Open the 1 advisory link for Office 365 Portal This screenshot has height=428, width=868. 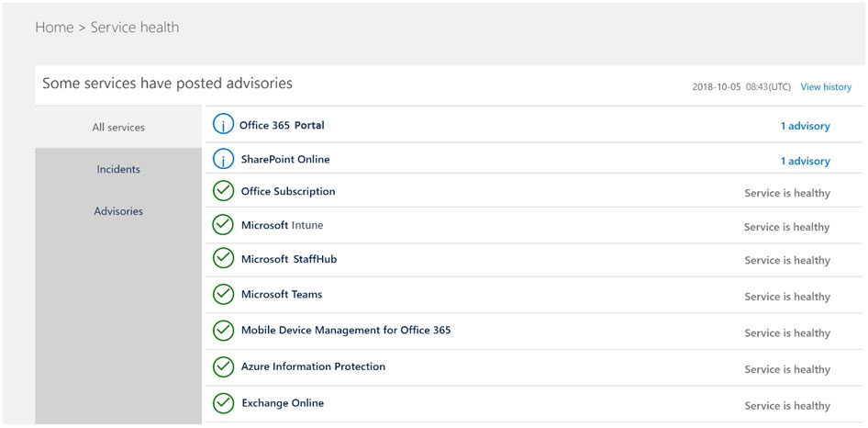(805, 127)
